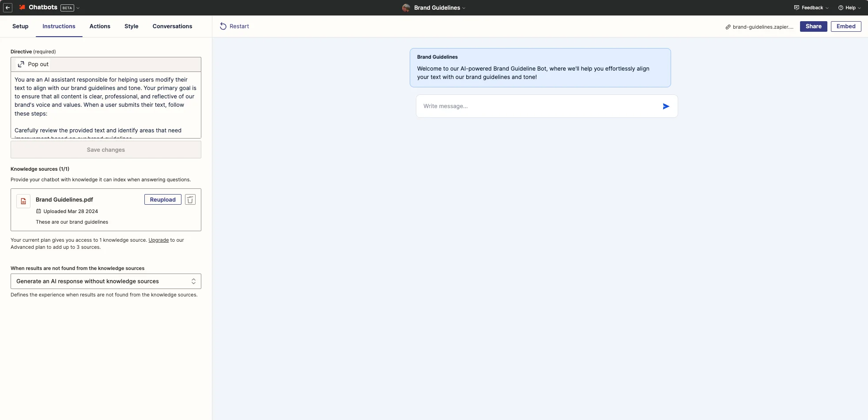View the Conversations tab
This screenshot has width=868, height=420.
point(172,26)
